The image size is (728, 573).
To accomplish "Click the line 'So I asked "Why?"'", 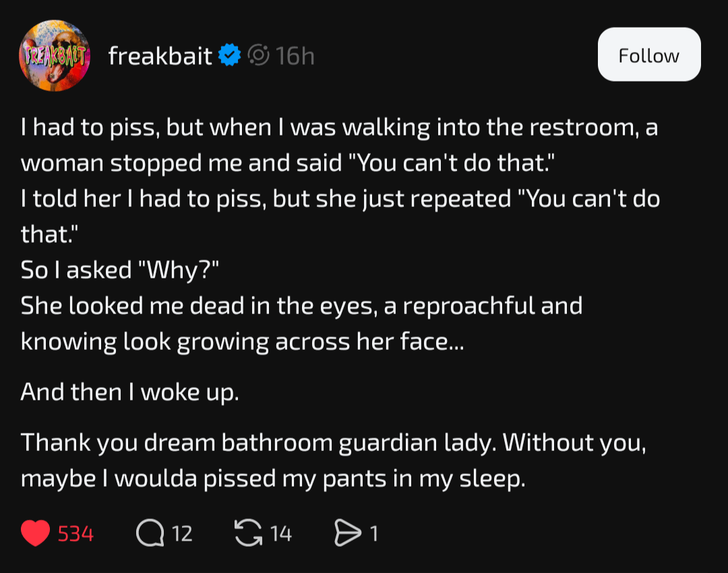I will click(120, 270).
